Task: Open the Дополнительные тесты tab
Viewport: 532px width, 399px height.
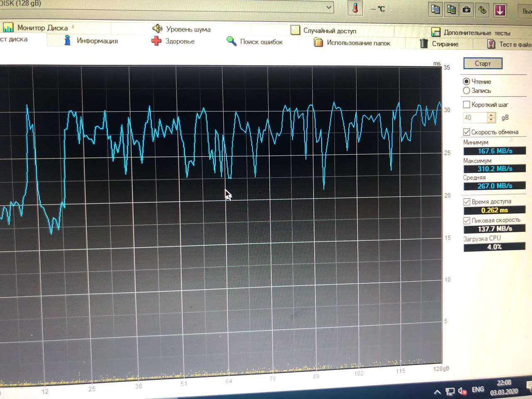Action: pos(470,32)
